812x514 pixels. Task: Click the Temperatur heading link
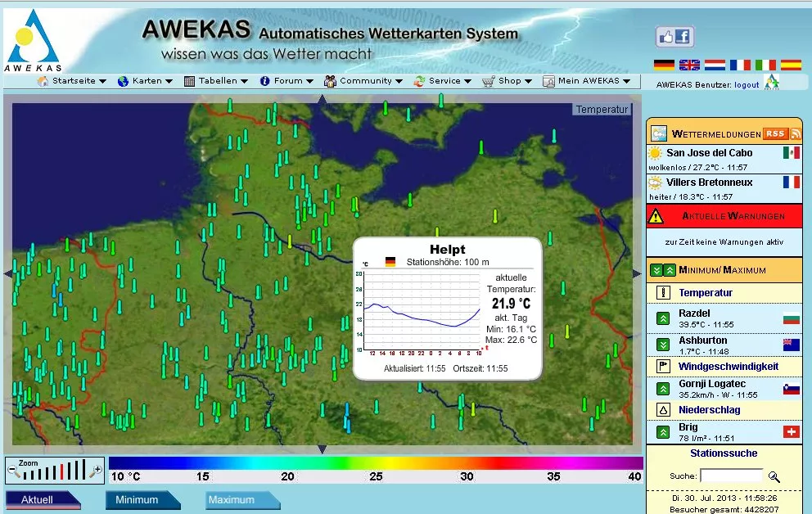coord(706,293)
